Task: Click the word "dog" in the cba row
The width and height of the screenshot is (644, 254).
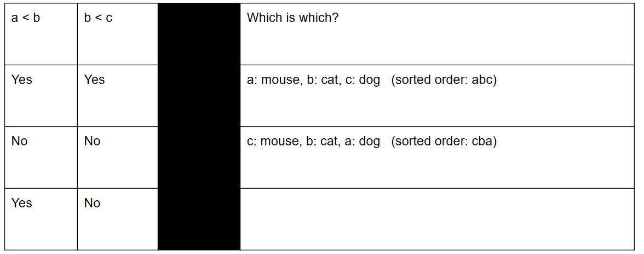Action: coord(370,142)
